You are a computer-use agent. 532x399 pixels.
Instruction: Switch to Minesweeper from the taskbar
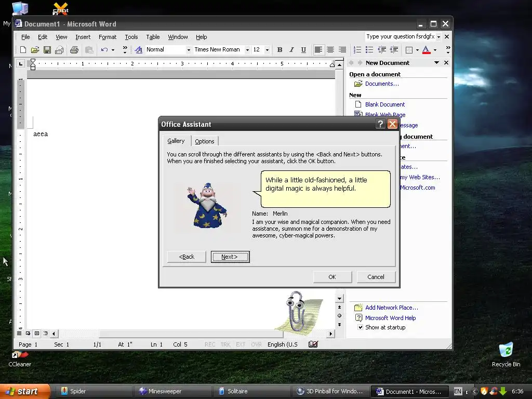[173, 391]
